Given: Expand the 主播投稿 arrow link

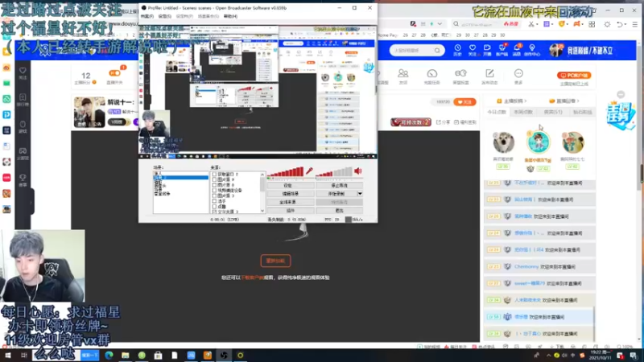Looking at the screenshot, I should click(512, 101).
